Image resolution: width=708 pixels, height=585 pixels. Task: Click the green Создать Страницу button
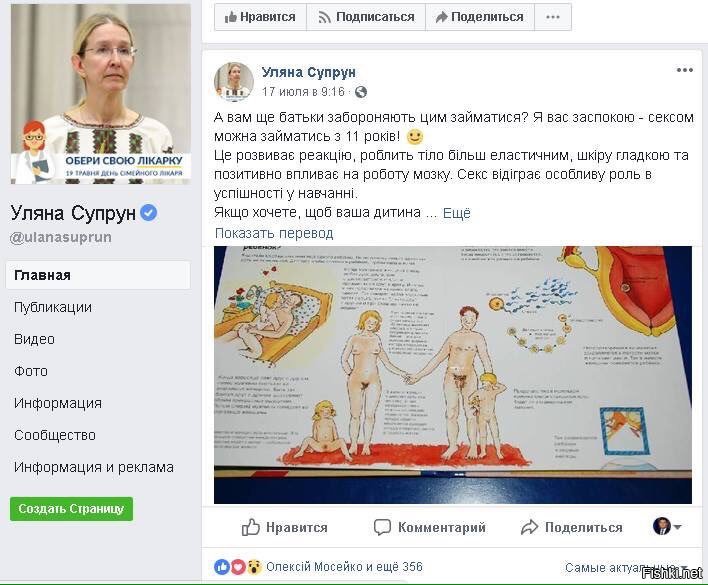(71, 509)
